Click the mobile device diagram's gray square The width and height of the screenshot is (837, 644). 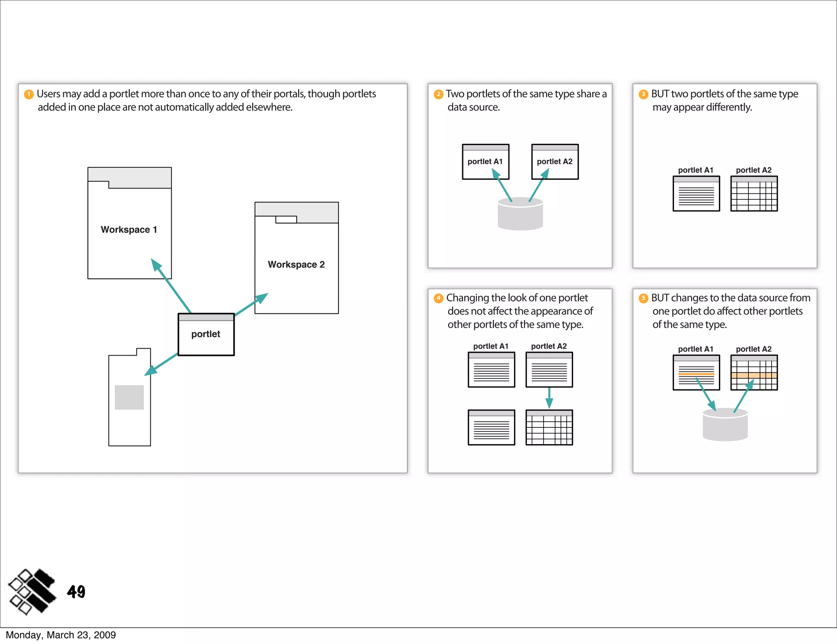point(129,397)
